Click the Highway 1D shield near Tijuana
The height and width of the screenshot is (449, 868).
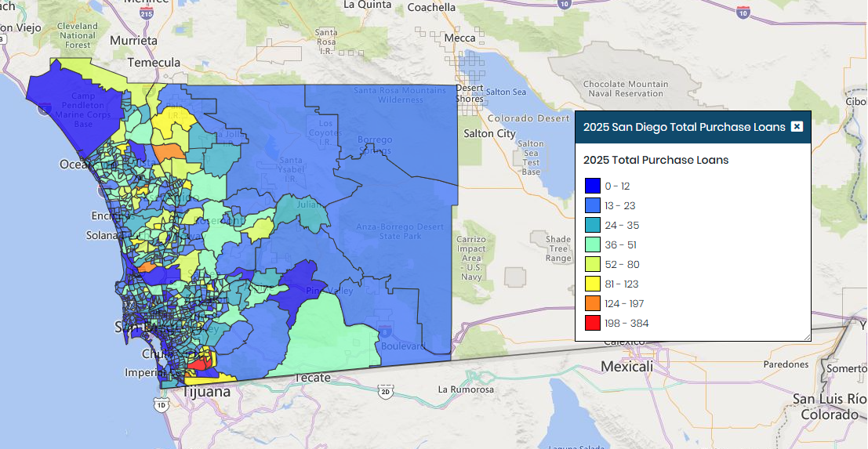[x=161, y=405]
